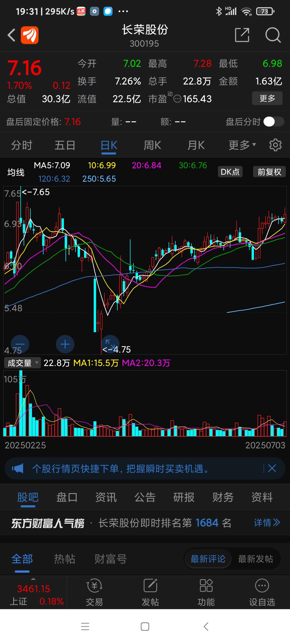The width and height of the screenshot is (290, 644).
Task: Open 公告 tab
Action: pos(145,497)
